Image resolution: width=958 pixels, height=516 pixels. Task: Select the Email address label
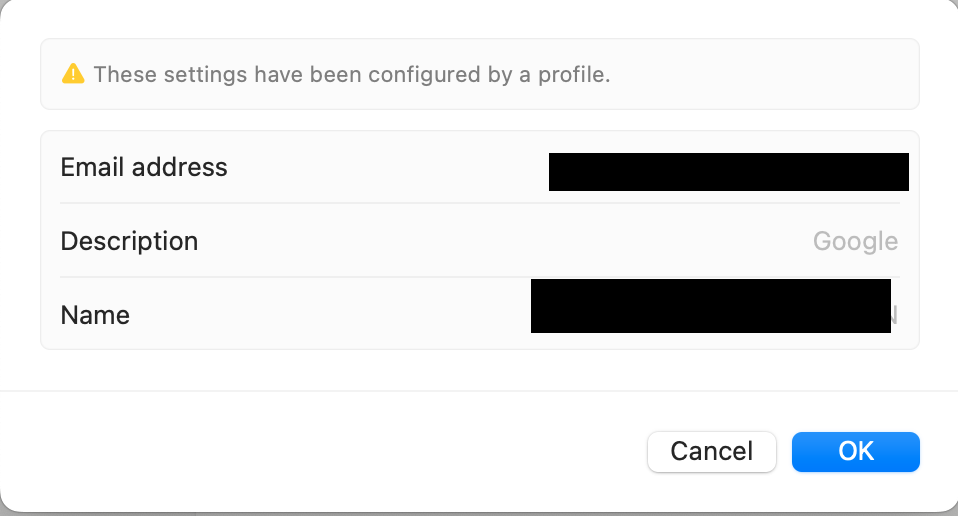tap(144, 167)
